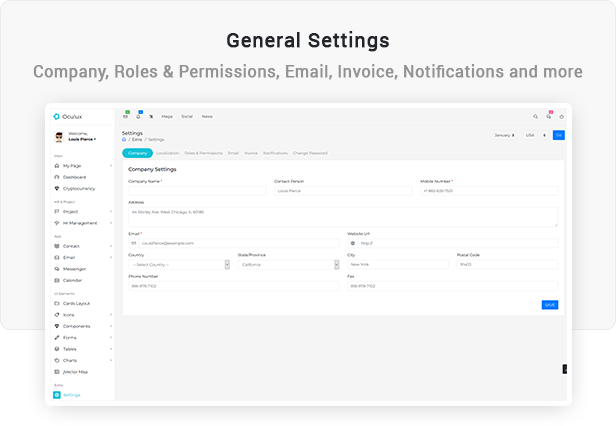Click the globe icon beside Website Url field

pos(352,243)
